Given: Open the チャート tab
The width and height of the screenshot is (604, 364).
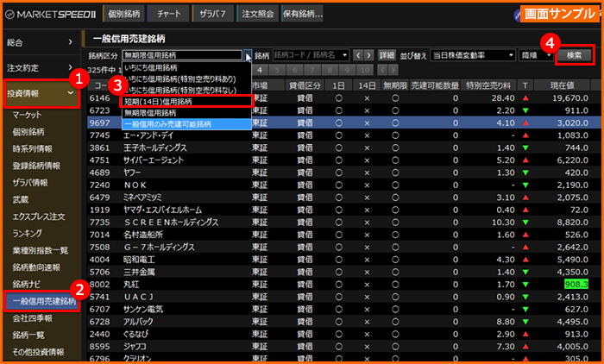Looking at the screenshot, I should point(168,14).
